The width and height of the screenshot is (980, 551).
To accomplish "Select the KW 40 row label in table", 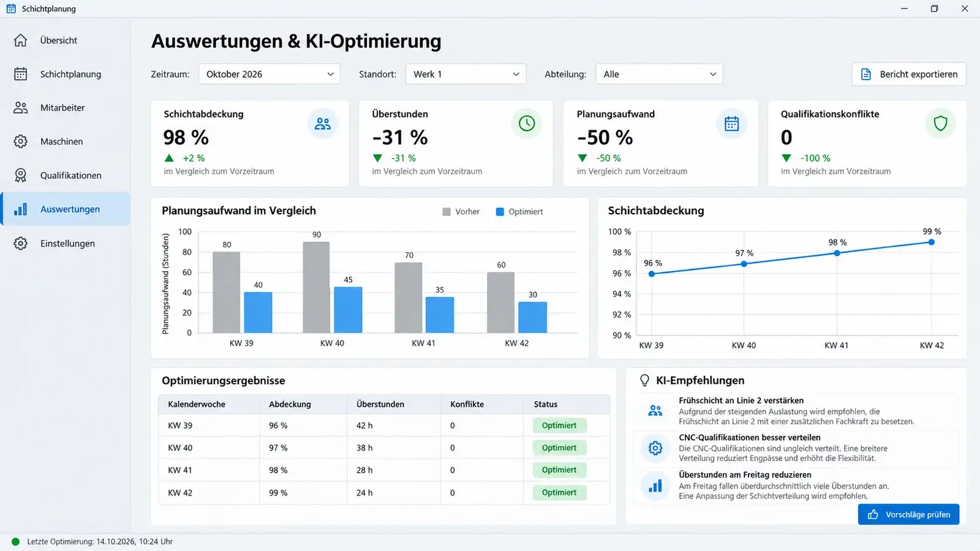I will coord(180,448).
